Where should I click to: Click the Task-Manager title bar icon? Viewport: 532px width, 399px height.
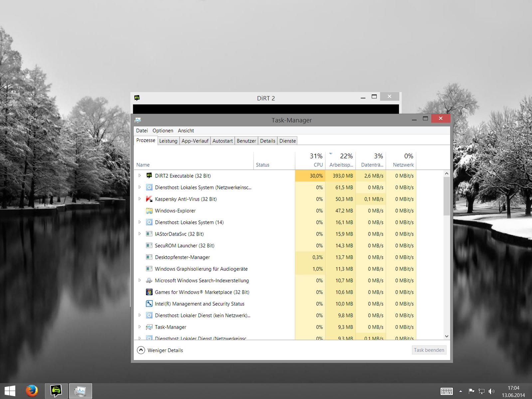click(138, 120)
